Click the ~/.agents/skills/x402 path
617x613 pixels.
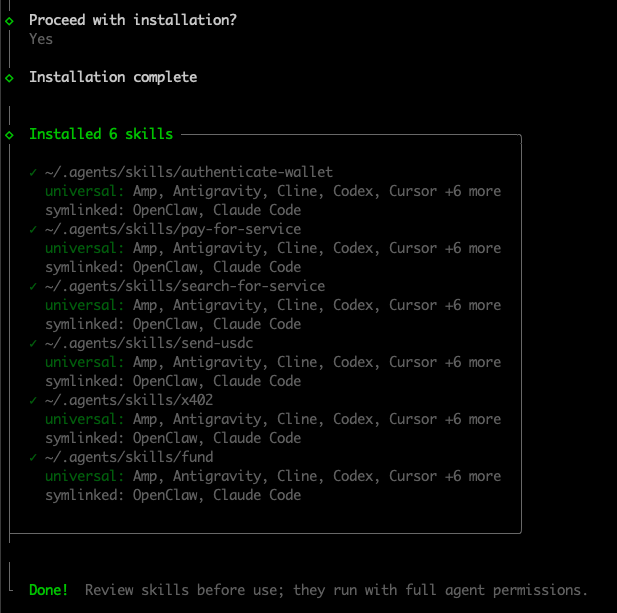click(x=129, y=400)
